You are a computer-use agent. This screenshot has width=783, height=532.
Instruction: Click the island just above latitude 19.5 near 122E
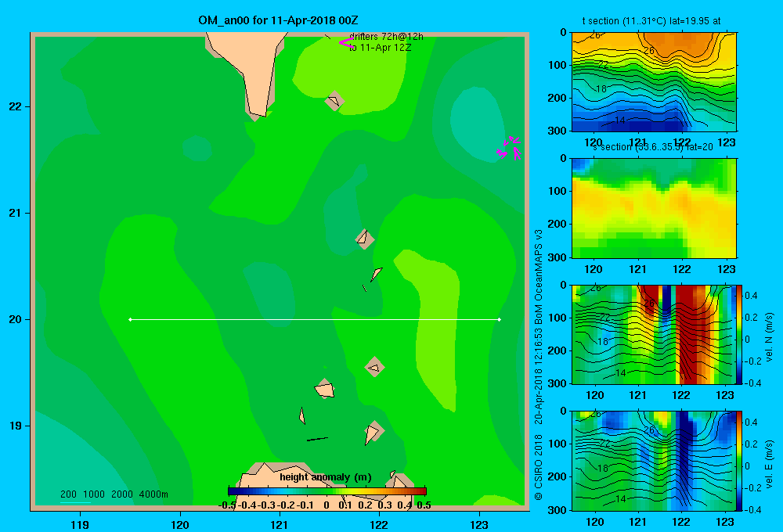point(374,368)
